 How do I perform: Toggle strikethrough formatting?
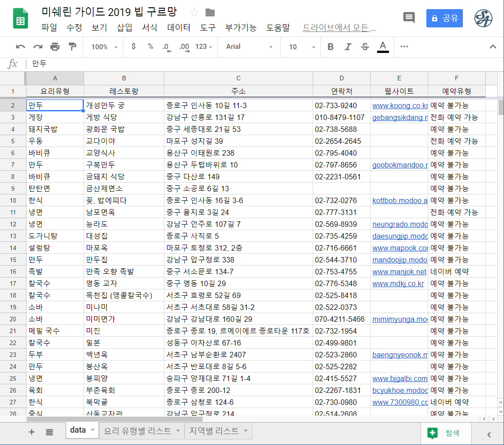point(364,47)
